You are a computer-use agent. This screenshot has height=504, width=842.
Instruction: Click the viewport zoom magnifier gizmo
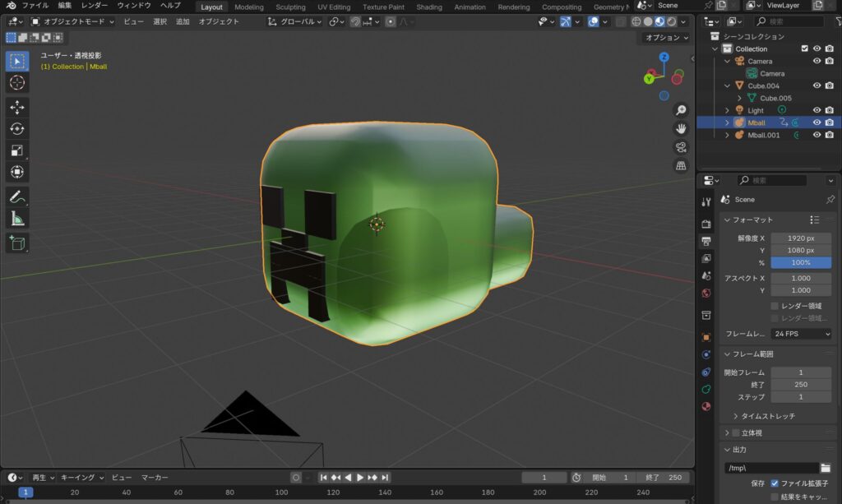(x=681, y=110)
